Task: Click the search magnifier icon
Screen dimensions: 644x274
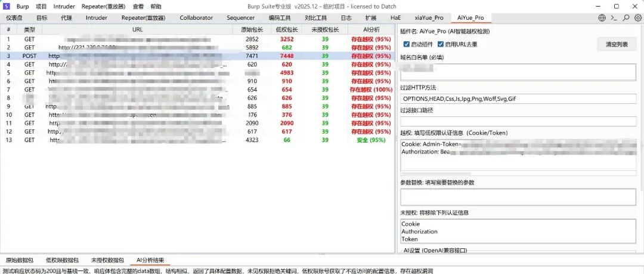Action: pos(626,18)
